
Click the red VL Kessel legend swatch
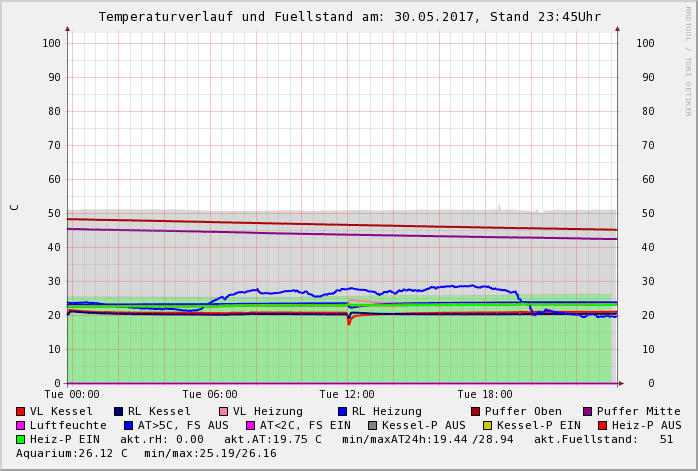tap(21, 411)
